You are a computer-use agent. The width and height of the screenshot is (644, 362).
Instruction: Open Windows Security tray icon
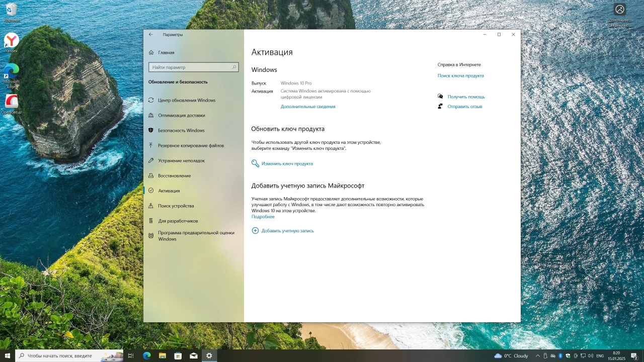click(568, 355)
